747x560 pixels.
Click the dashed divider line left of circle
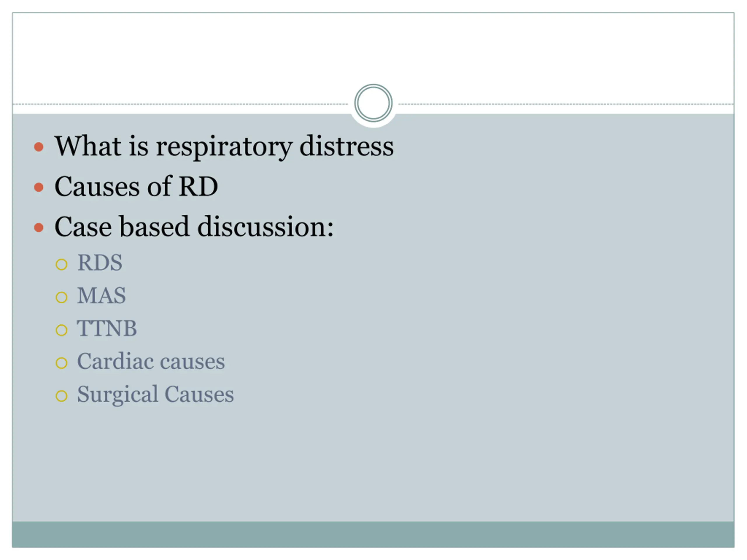[x=179, y=104]
